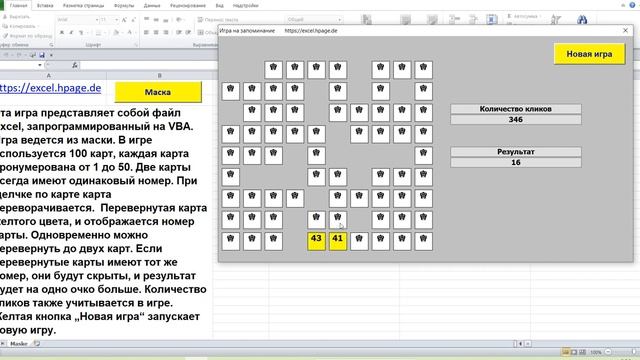640x360 pixels.
Task: Click the cell borders icon
Action: click(98, 32)
